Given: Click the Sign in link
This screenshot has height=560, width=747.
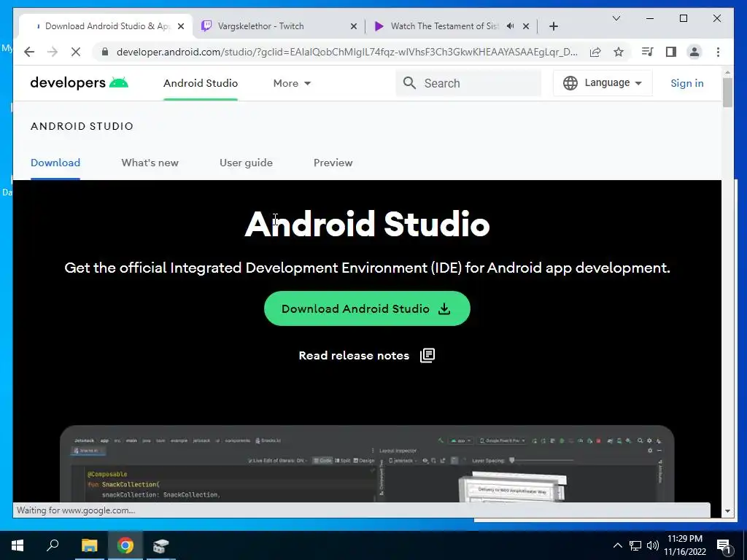Looking at the screenshot, I should pos(687,83).
